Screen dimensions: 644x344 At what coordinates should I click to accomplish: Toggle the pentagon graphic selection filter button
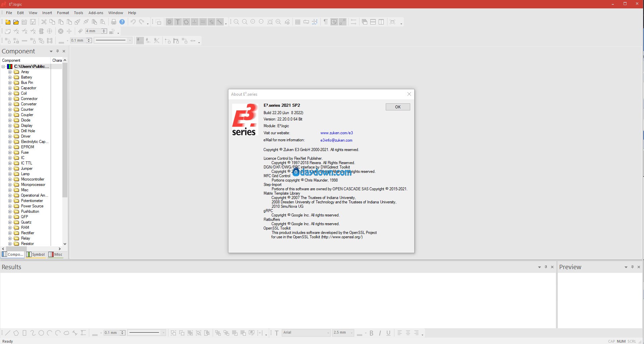186,22
